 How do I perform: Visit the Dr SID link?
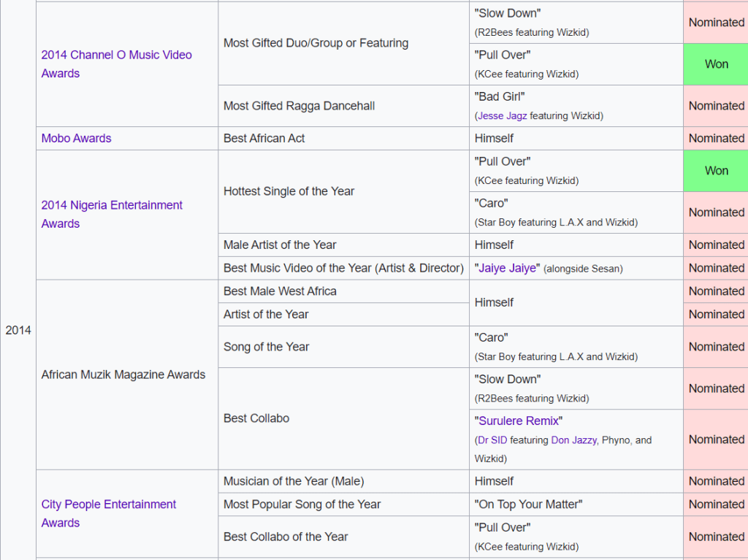pyautogui.click(x=492, y=440)
